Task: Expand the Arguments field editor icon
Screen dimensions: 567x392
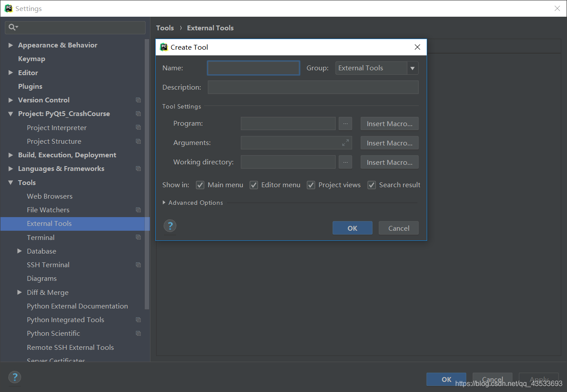Action: tap(345, 142)
